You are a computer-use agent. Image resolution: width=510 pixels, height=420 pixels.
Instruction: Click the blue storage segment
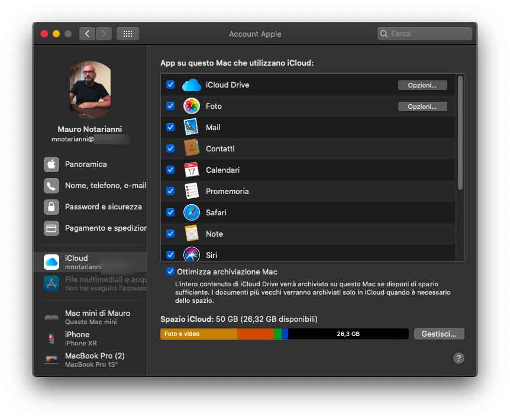click(x=285, y=334)
